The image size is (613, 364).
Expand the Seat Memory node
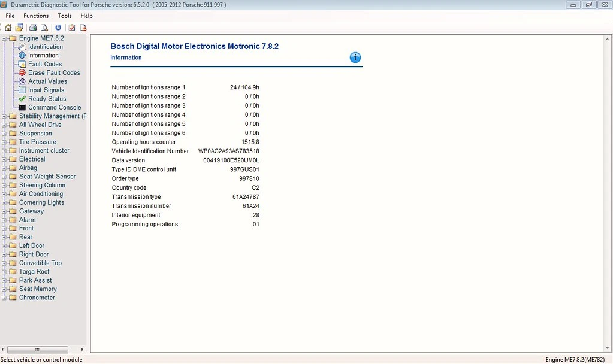coord(4,289)
